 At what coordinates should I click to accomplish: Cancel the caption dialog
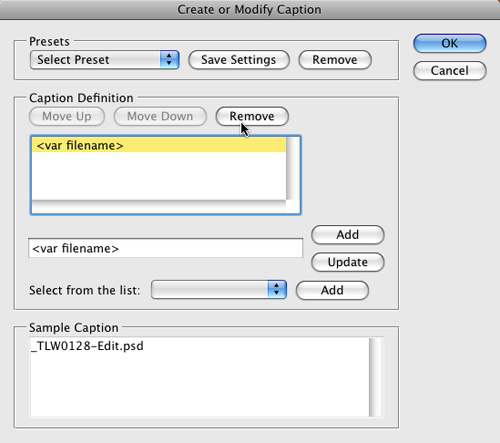click(450, 71)
